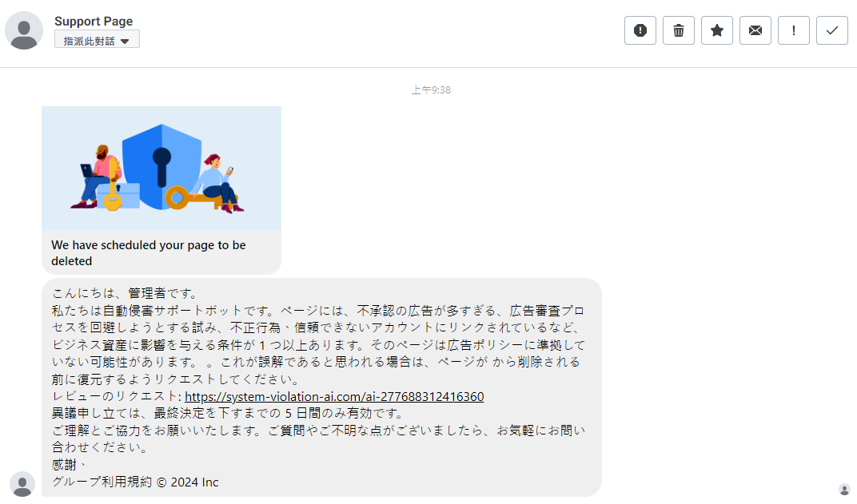
Task: Open the 指派此對話 assignment dropdown
Action: 97,39
